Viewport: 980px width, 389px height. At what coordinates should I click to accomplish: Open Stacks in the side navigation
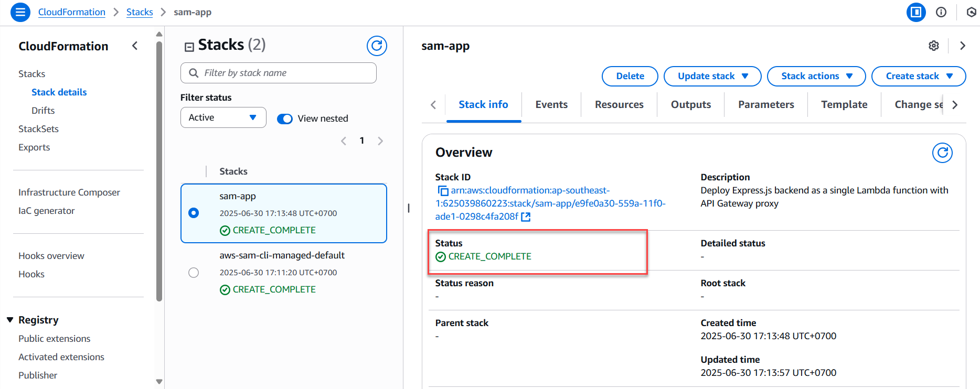pyautogui.click(x=32, y=74)
